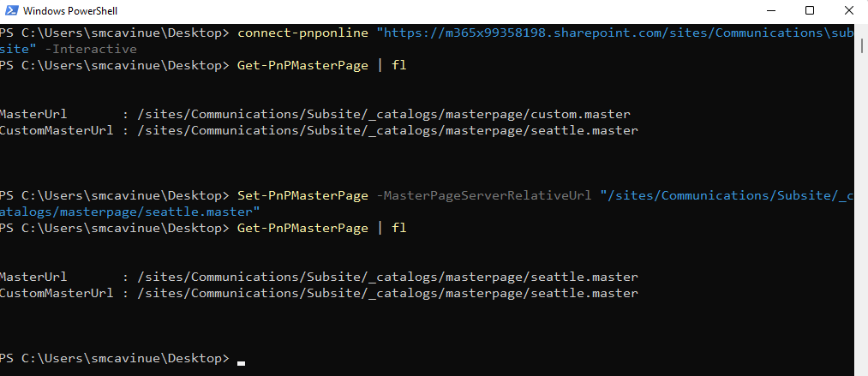Close the Windows PowerShell window
The image size is (868, 376).
pos(848,11)
